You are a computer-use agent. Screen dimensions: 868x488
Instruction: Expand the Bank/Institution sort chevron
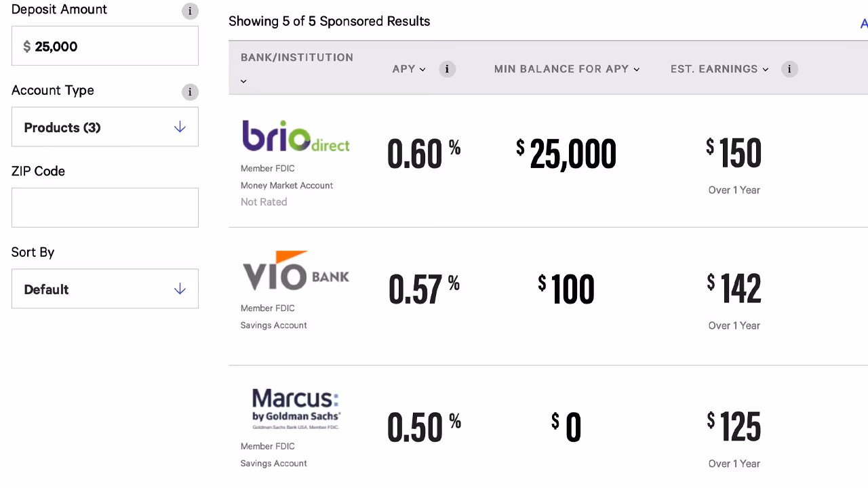243,81
